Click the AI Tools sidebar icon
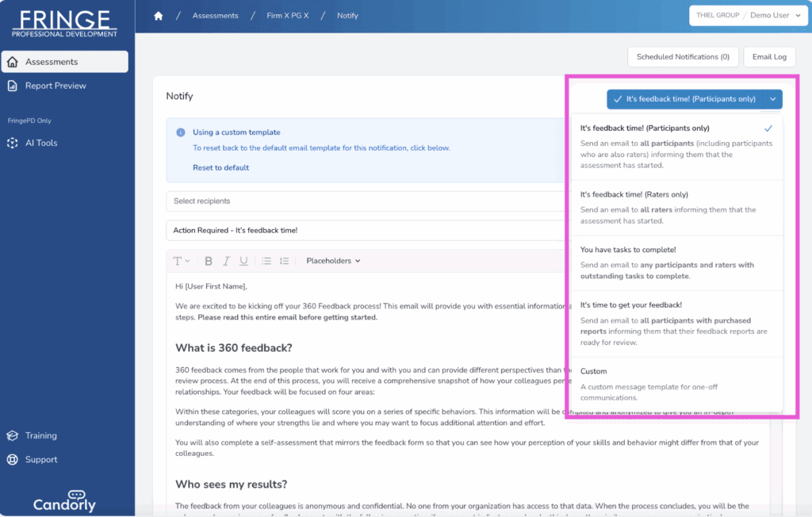812x517 pixels. pos(13,144)
